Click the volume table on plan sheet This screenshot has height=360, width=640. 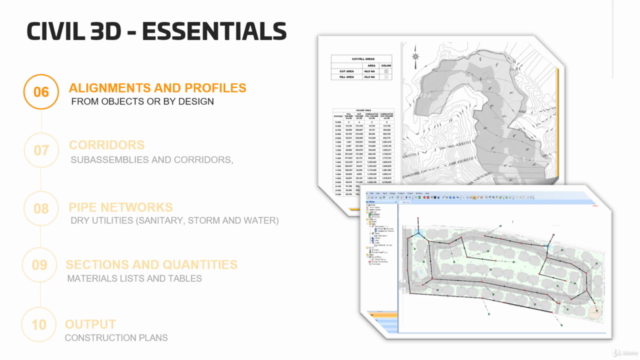click(x=363, y=152)
